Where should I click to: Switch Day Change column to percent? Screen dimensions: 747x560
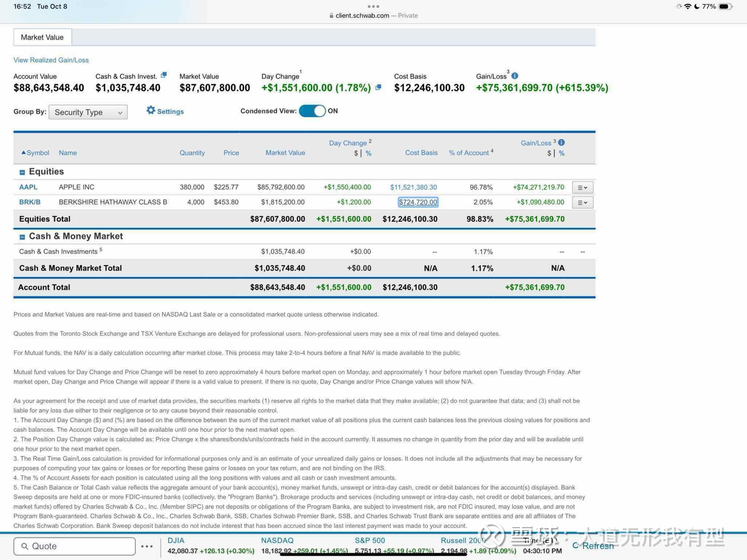369,153
